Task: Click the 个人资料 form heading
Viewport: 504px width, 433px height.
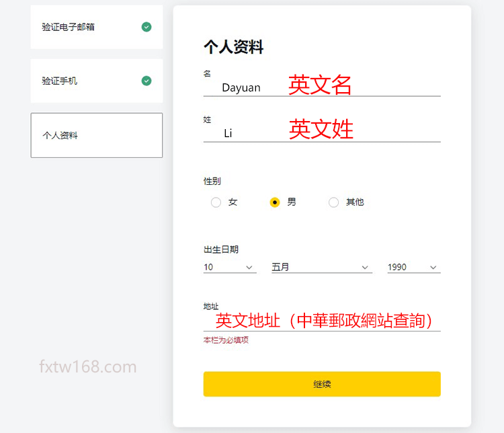Action: (234, 47)
